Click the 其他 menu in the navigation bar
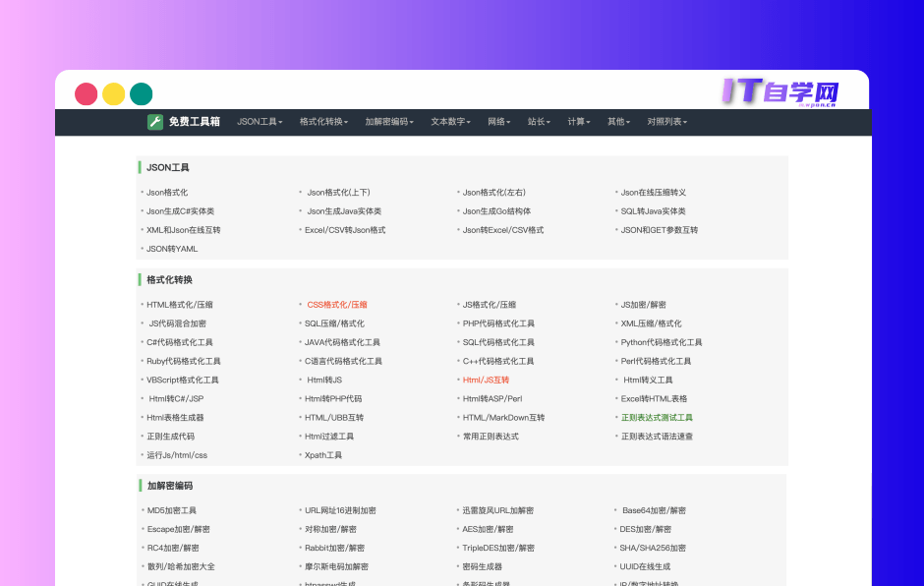This screenshot has width=924, height=586. click(x=618, y=122)
